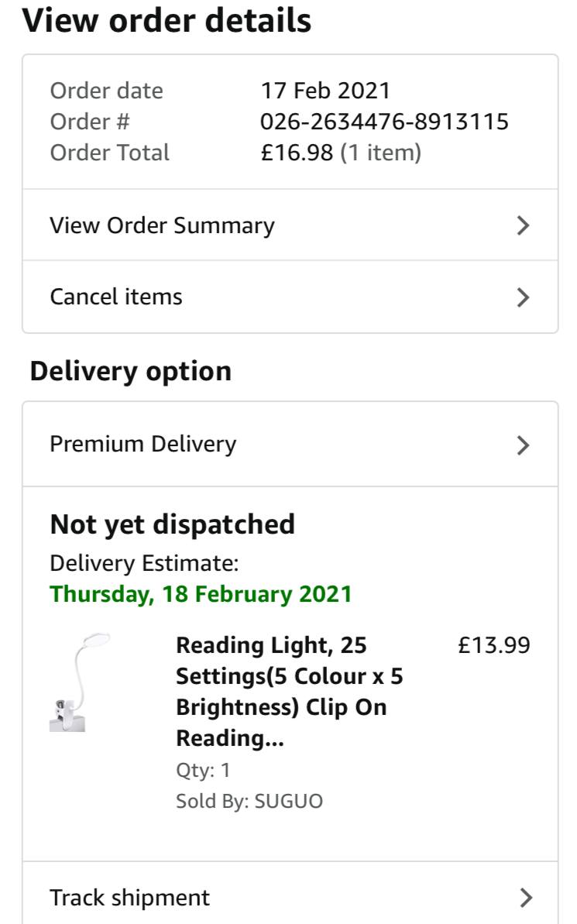Click the Not yet dispatched status
The height and width of the screenshot is (924, 577).
pos(172,524)
